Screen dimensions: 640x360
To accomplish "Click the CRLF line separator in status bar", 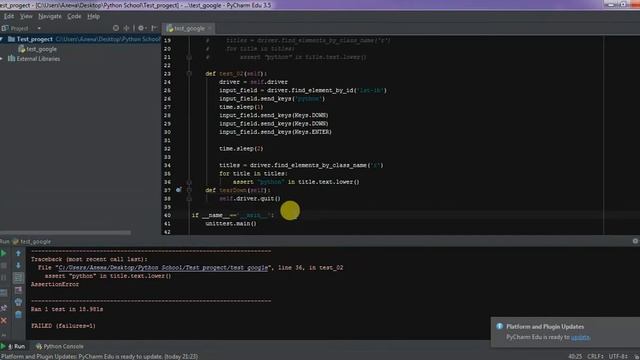I will coord(596,356).
